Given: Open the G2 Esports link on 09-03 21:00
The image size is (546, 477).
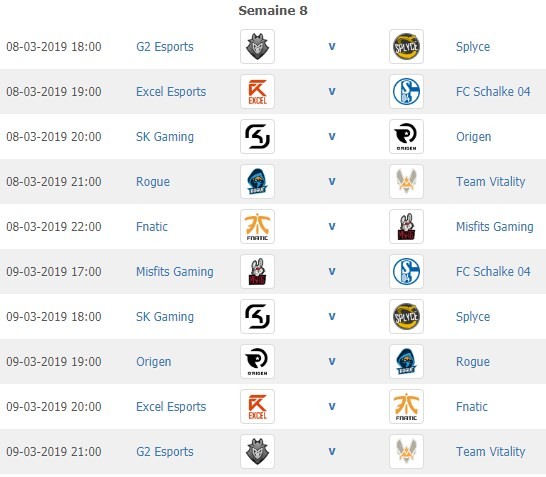Looking at the screenshot, I should point(165,452).
